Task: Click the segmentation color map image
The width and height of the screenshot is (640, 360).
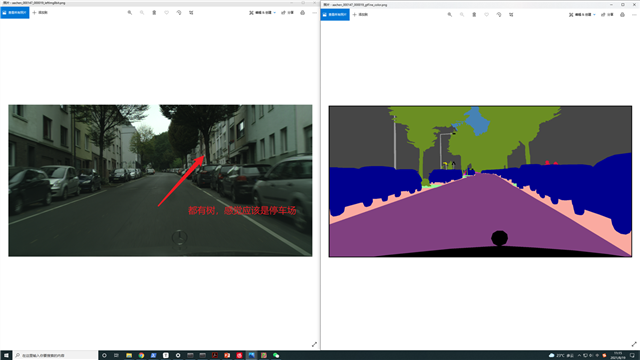Action: (480, 181)
